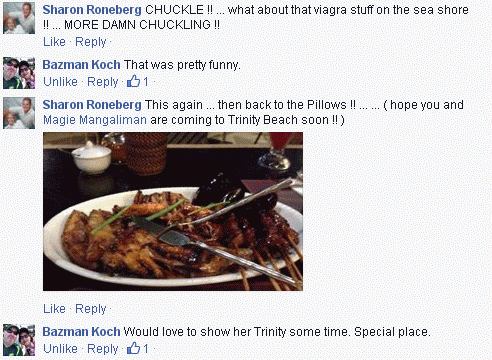The image size is (492, 360).
Task: Open Sharon Roneberg's avatar on the CHUCKLE comment
Action: (19, 18)
